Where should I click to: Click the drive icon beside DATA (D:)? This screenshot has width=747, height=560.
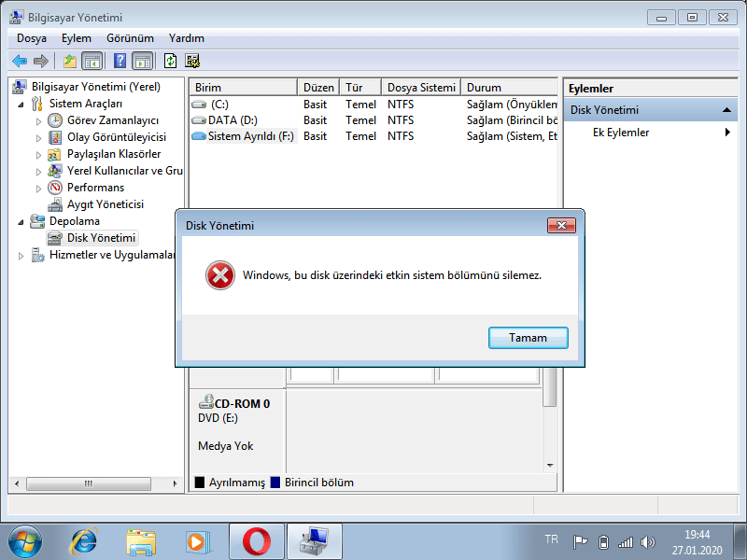coord(199,120)
